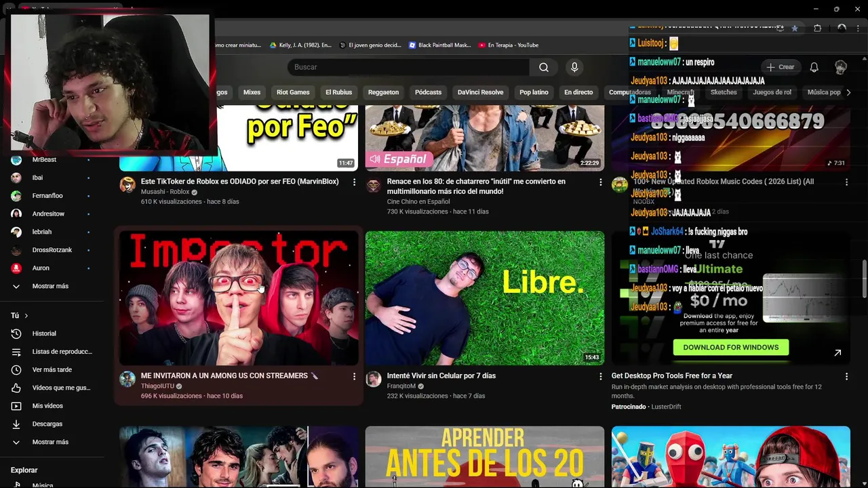The width and height of the screenshot is (868, 488).
Task: Open options menu for MarvinBlox TikToker video
Action: point(354,182)
